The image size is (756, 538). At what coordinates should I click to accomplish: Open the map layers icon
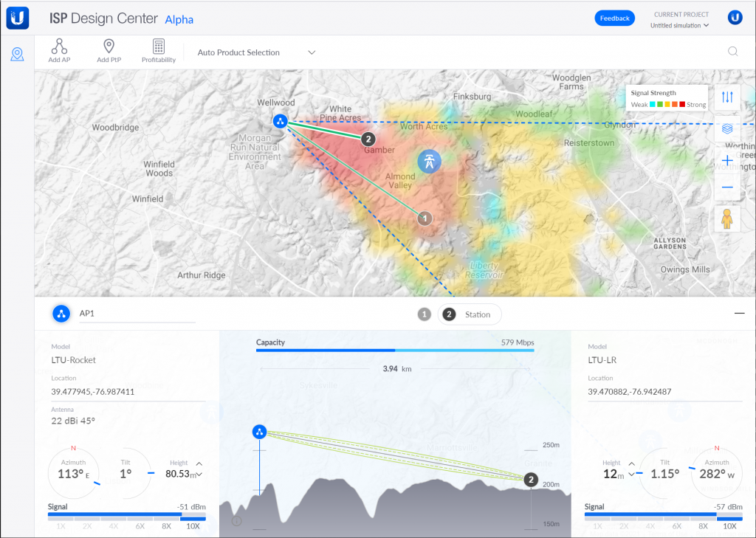[x=727, y=128]
